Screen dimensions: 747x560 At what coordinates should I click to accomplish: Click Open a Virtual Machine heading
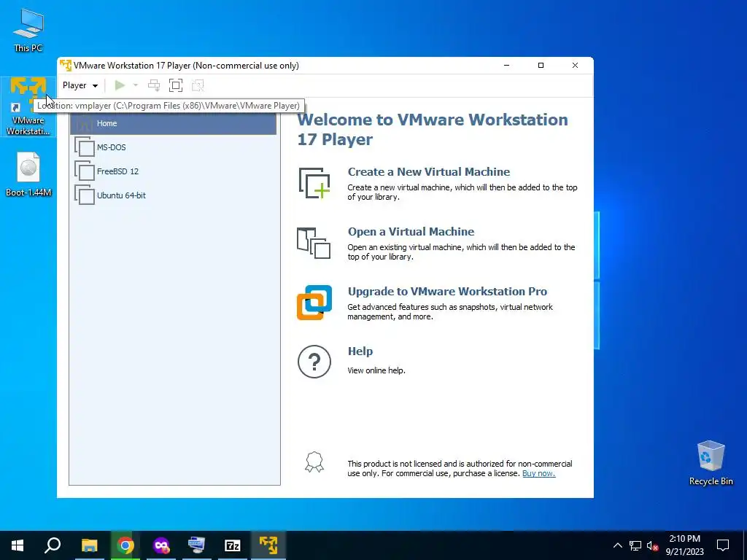(411, 232)
